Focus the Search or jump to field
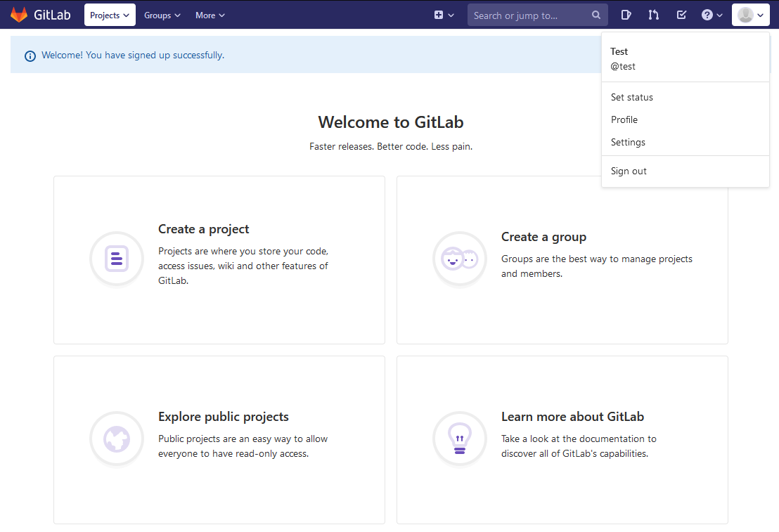 (527, 15)
